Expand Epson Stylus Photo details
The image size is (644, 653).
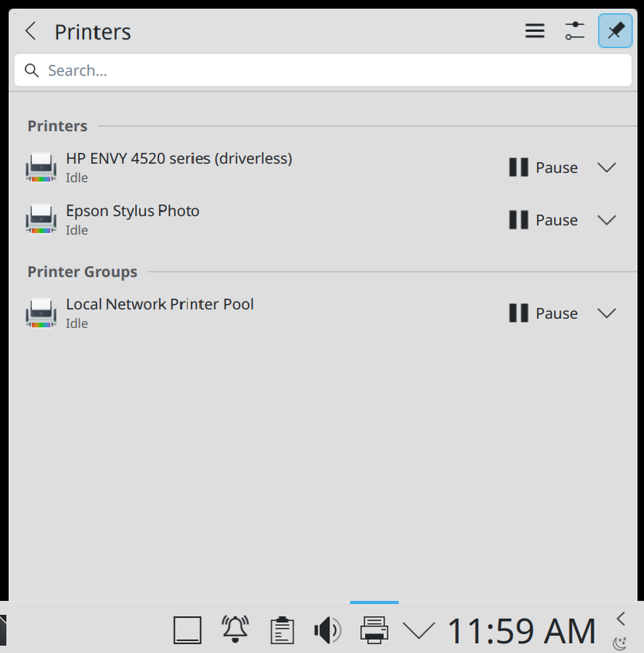point(606,220)
